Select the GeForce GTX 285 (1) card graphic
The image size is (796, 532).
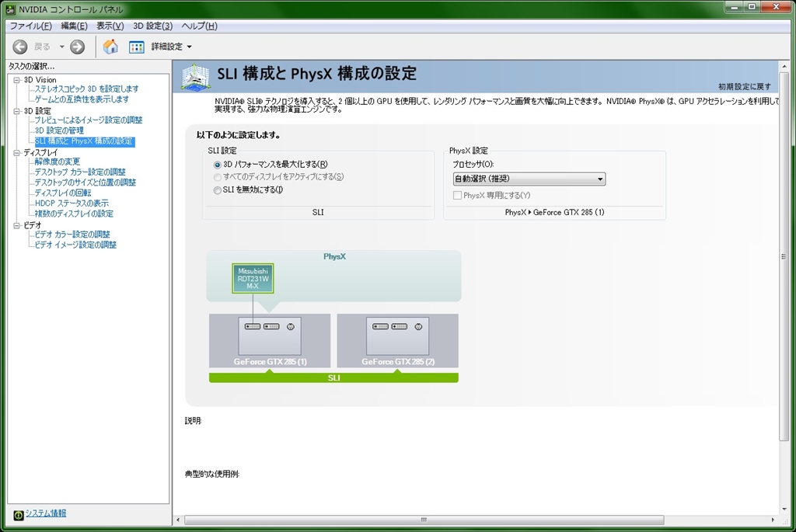[270, 336]
